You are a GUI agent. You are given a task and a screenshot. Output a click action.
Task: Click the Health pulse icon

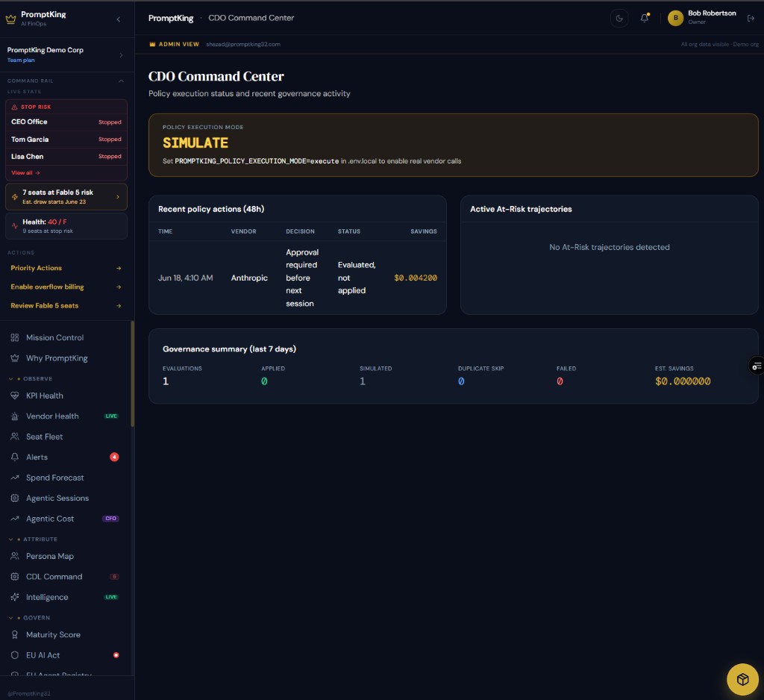click(x=15, y=226)
